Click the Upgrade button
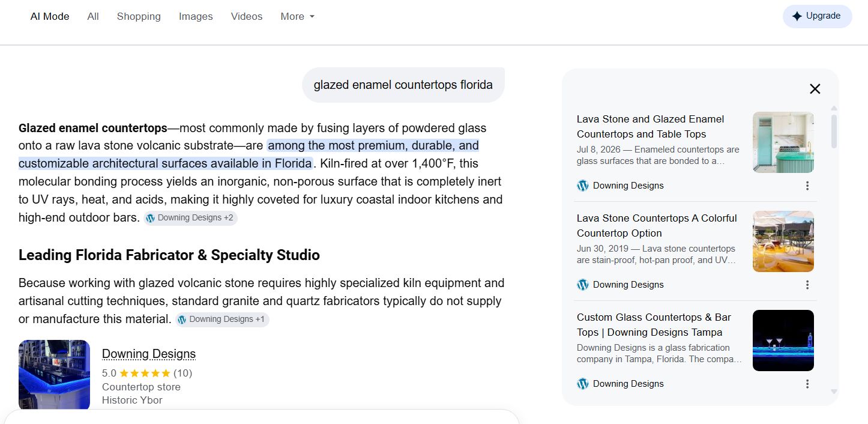 point(817,16)
